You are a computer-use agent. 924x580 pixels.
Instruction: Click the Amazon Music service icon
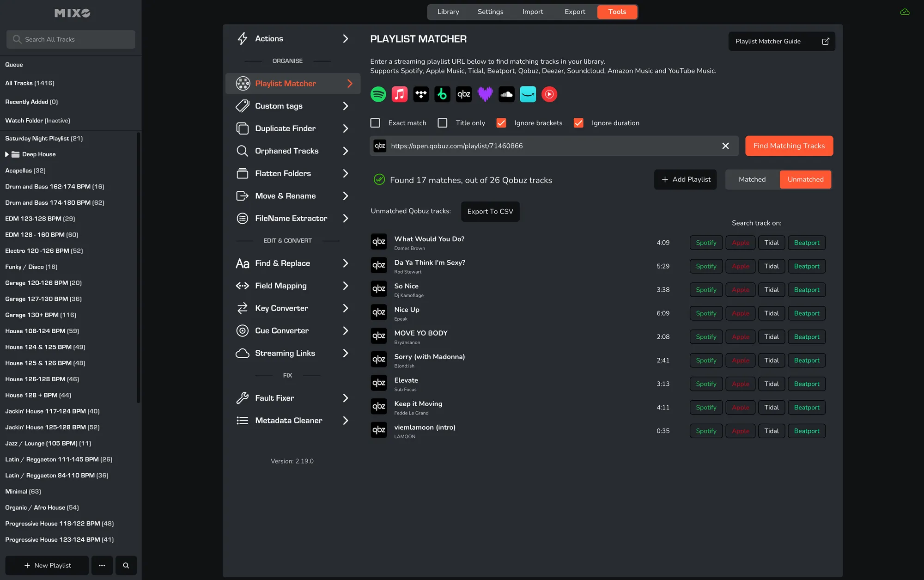[528, 94]
